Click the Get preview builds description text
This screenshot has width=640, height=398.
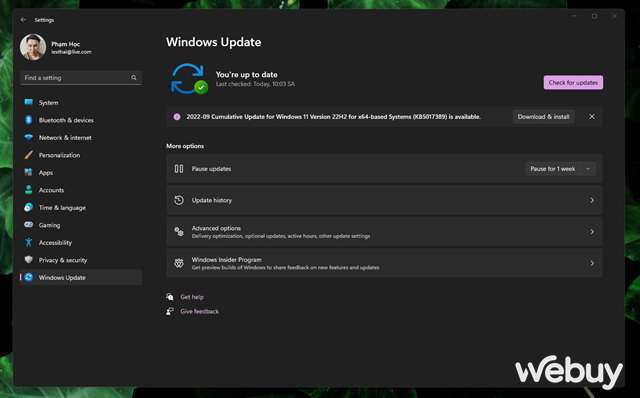(x=285, y=267)
